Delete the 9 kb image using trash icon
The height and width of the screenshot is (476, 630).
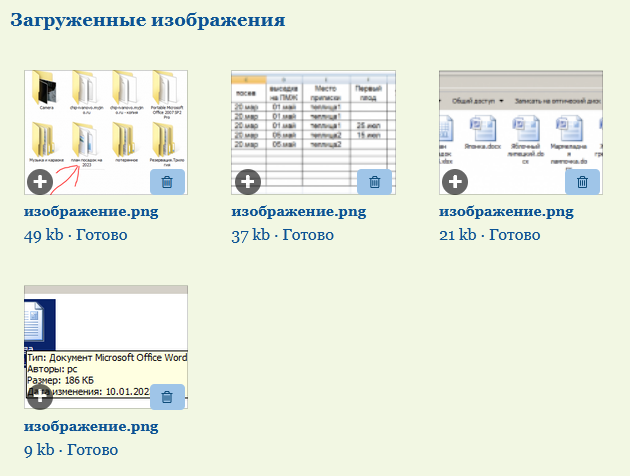pos(166,397)
